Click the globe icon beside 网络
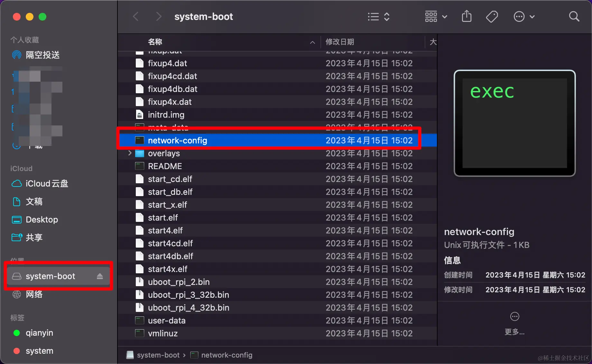 (17, 294)
